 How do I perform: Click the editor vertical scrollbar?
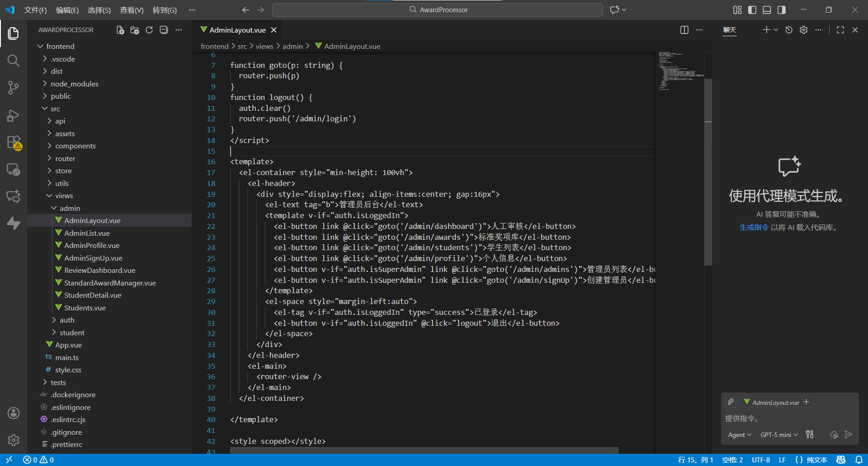point(708,172)
